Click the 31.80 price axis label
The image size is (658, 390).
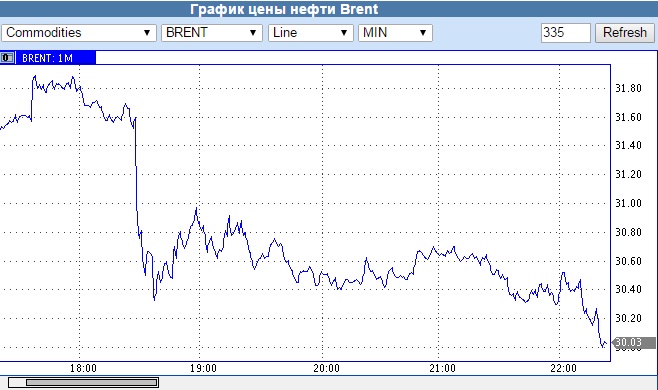pyautogui.click(x=629, y=89)
